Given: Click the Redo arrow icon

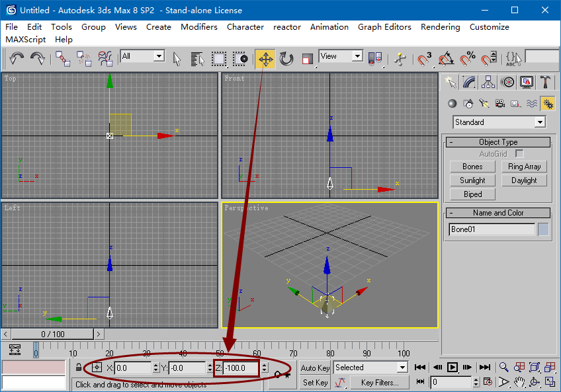Looking at the screenshot, I should 38,58.
